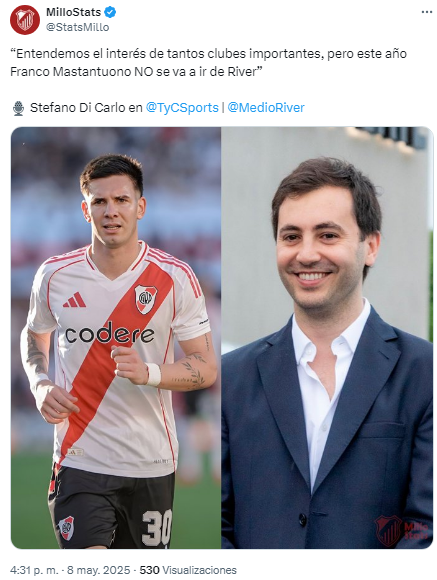Viewport: 437px width, 580px height.
Task: Click the codere sponsor text on shirt
Action: pyautogui.click(x=110, y=333)
